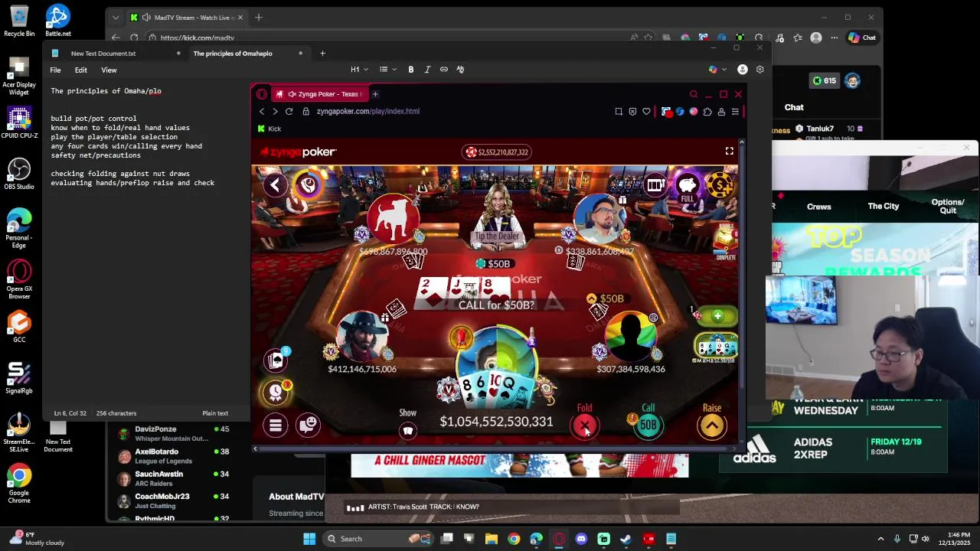
Task: Clear formatting in Notepad toolbar
Action: click(x=460, y=70)
